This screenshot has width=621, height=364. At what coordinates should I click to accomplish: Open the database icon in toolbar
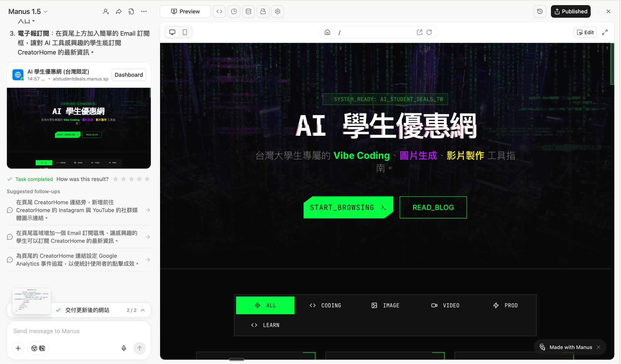coord(248,12)
